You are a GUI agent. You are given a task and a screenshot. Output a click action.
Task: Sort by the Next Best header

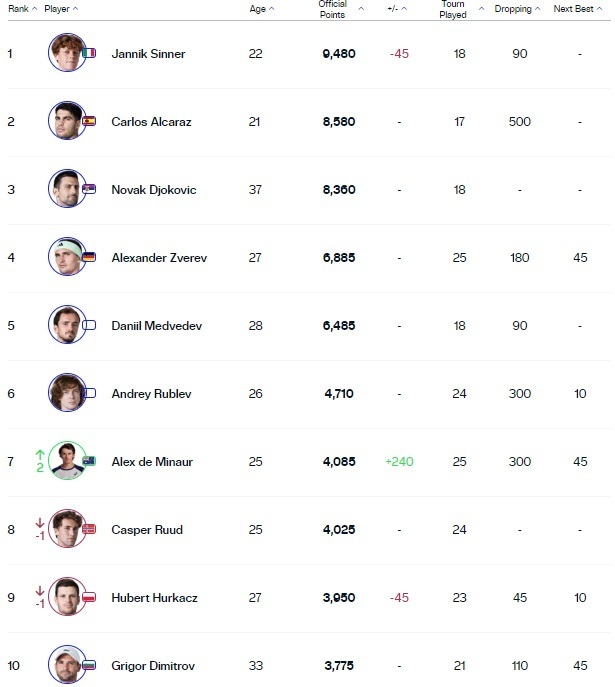[x=577, y=9]
